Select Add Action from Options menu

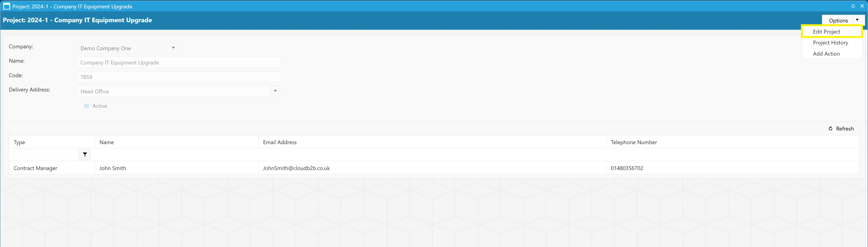tap(832, 54)
